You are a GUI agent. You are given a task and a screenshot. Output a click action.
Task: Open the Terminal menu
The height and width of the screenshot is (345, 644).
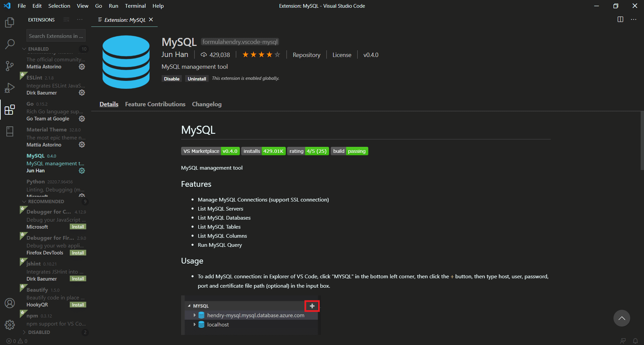[135, 6]
